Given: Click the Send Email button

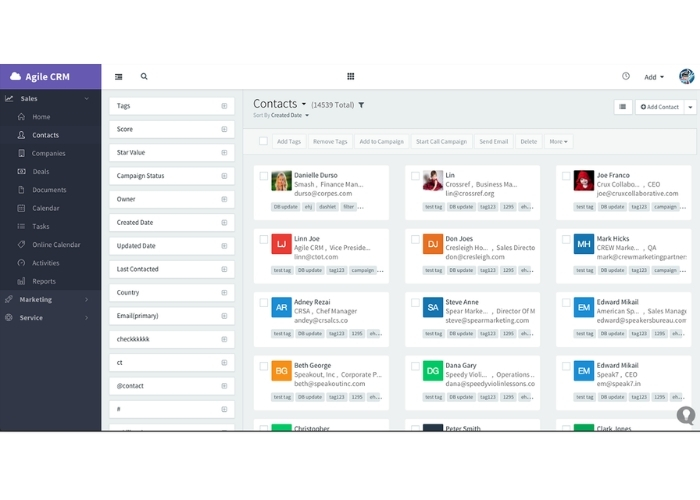Looking at the screenshot, I should (494, 142).
